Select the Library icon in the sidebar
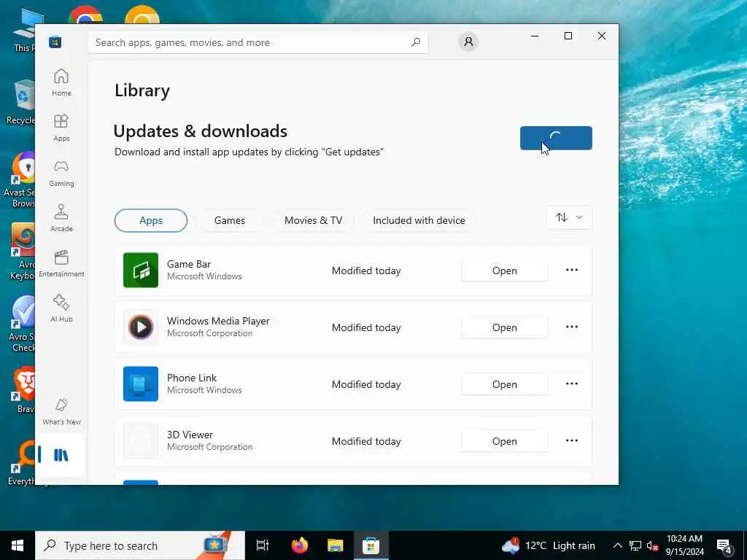This screenshot has height=560, width=747. (x=61, y=455)
